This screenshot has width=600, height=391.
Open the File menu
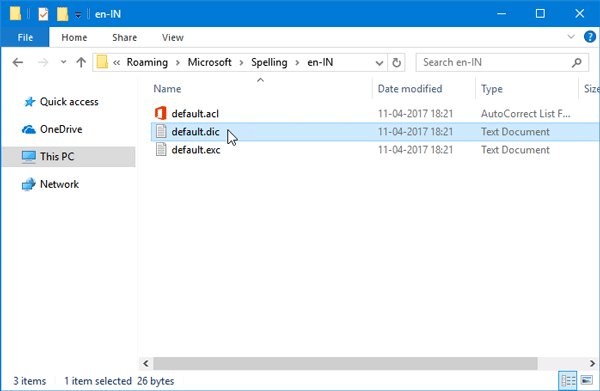click(x=25, y=37)
